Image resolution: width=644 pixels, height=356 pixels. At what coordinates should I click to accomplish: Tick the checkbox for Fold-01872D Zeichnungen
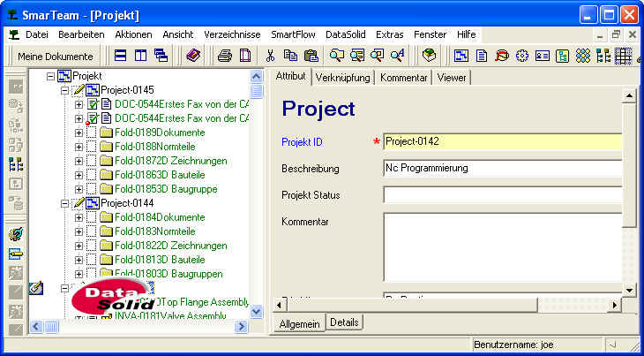(x=92, y=161)
